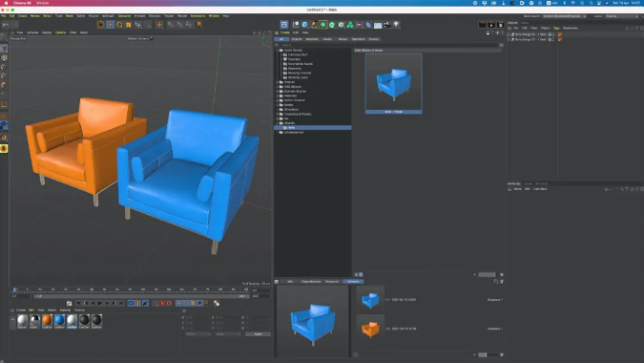Image resolution: width=644 pixels, height=363 pixels.
Task: Select Model mode cube in left palette
Action: pos(4,48)
